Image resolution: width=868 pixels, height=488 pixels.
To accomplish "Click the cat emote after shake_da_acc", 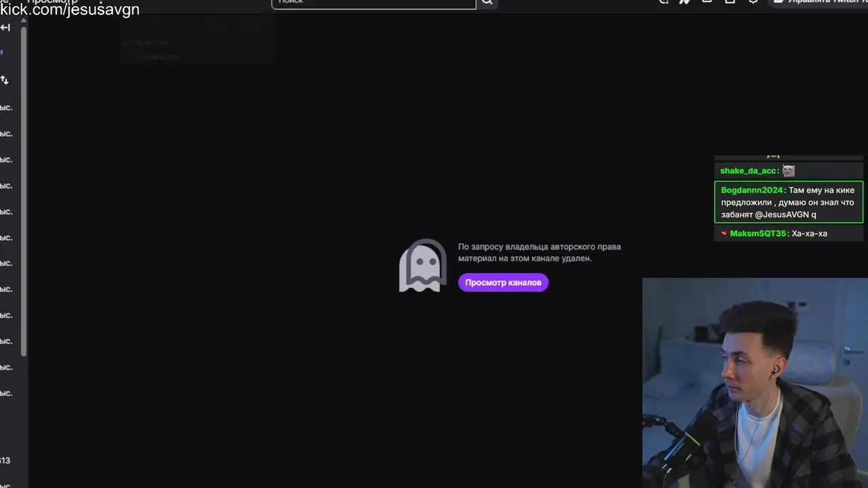I will click(788, 171).
